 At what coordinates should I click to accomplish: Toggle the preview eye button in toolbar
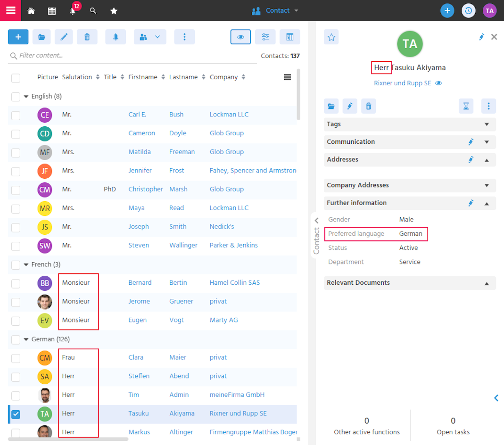240,37
